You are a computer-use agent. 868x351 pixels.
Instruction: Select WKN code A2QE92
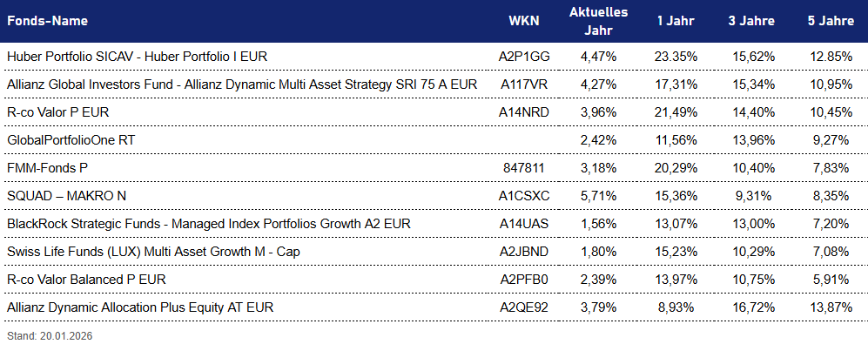[524, 307]
